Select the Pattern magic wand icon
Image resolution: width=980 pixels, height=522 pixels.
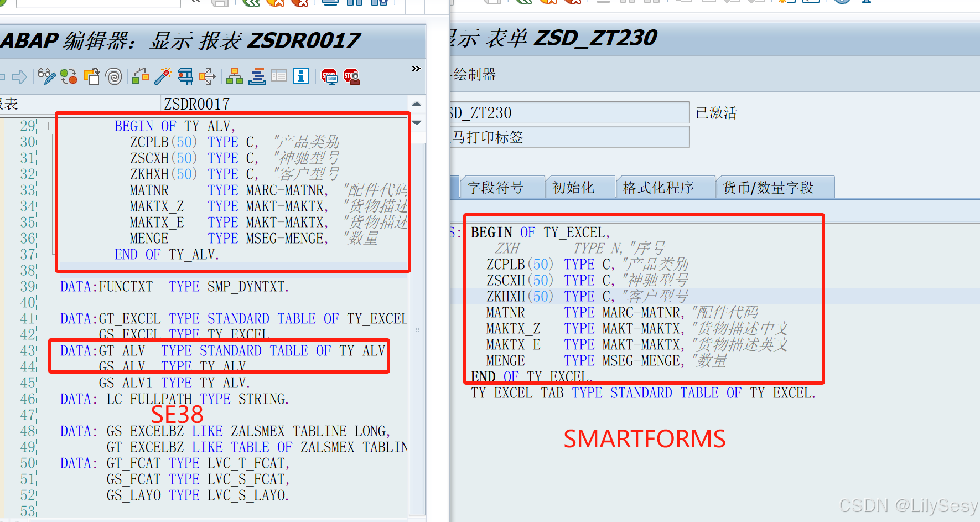[163, 76]
